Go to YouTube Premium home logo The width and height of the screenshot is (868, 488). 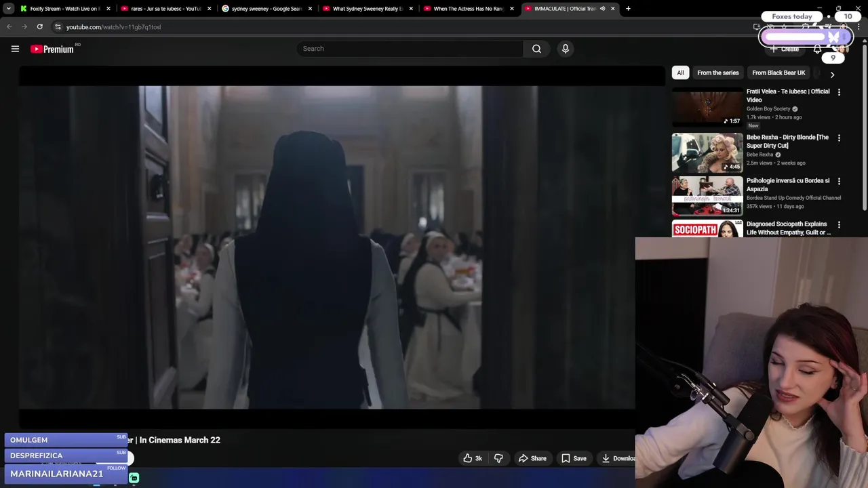[52, 49]
